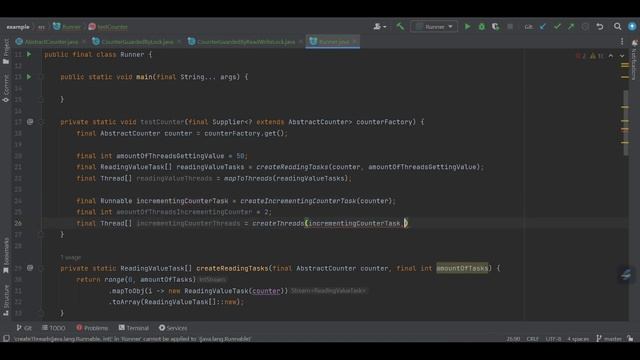Click gutter @ icon beside createReadingTasks
The image size is (640, 360).
[30, 268]
